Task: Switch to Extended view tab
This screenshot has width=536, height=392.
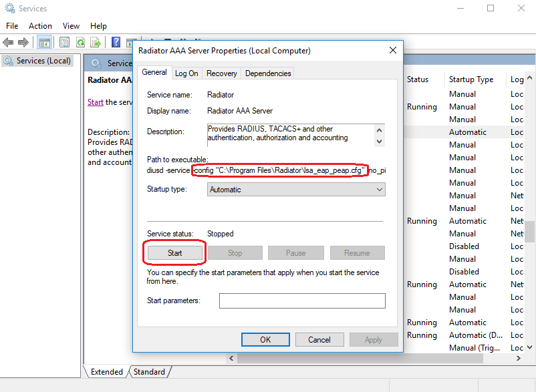Action: tap(107, 372)
